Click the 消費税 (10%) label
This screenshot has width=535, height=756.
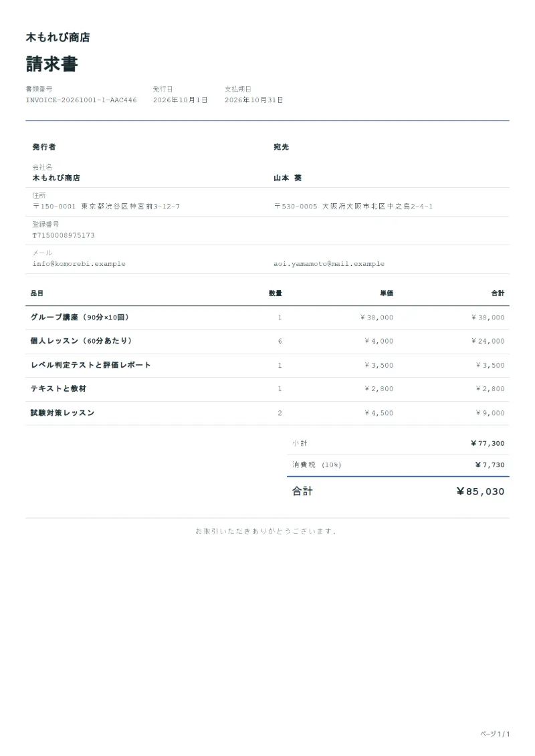coord(316,465)
